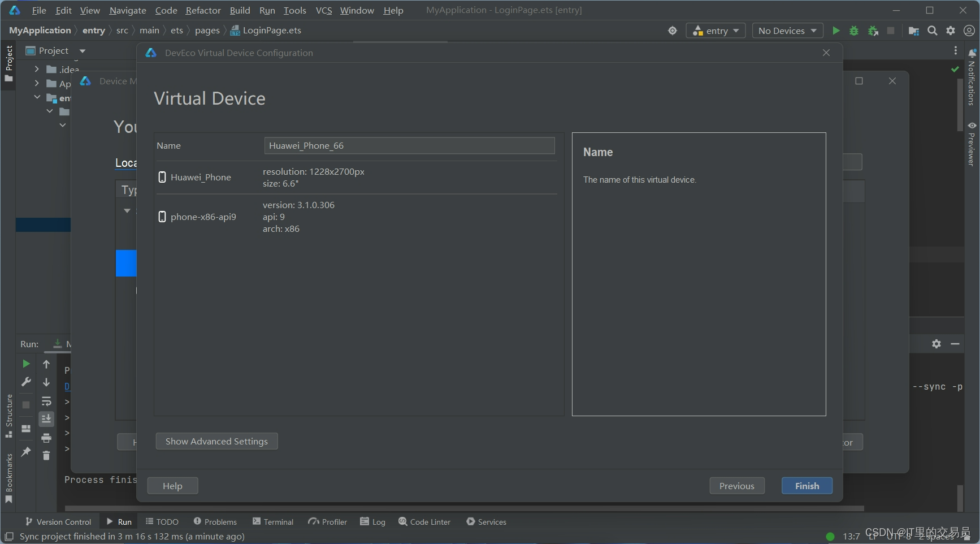
Task: Click the editor vertical scrollbar
Action: pos(960,105)
